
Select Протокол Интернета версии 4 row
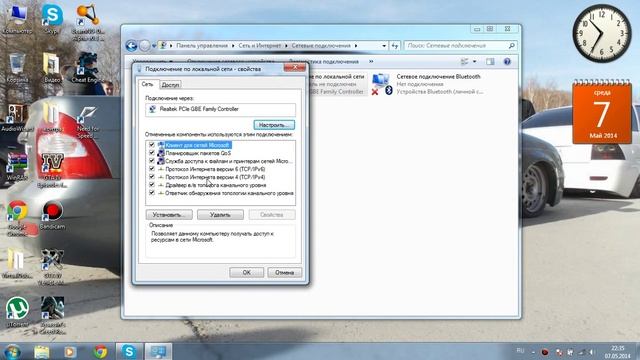215,177
